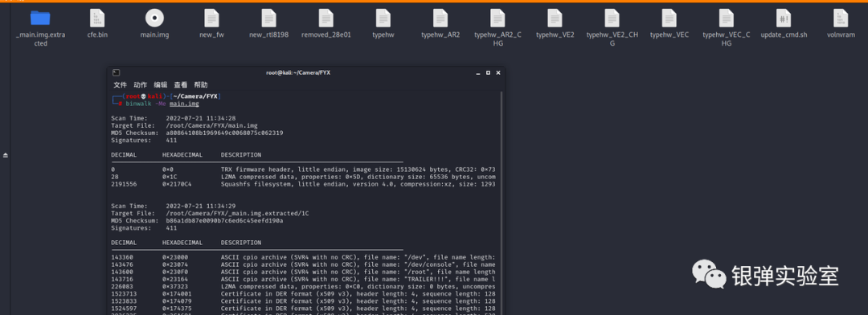Viewport: 868px width, 315px height.
Task: Click the terminal icon in the title bar
Action: (116, 72)
